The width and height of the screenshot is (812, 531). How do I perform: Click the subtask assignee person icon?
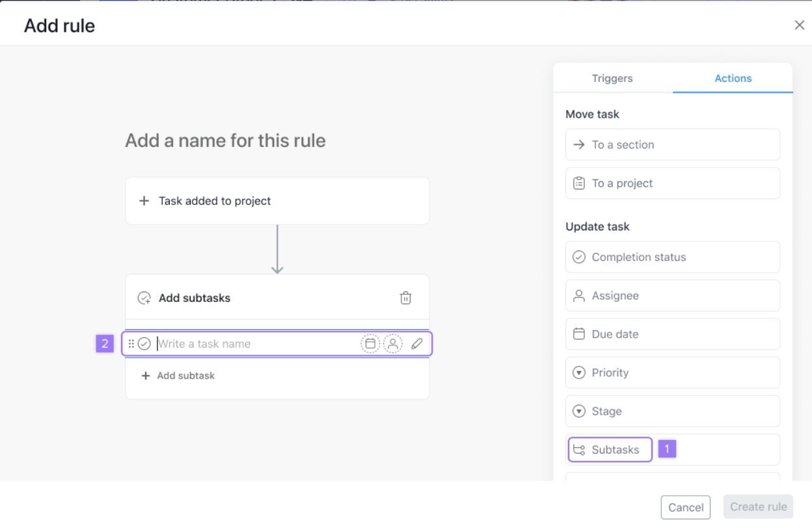coord(393,344)
